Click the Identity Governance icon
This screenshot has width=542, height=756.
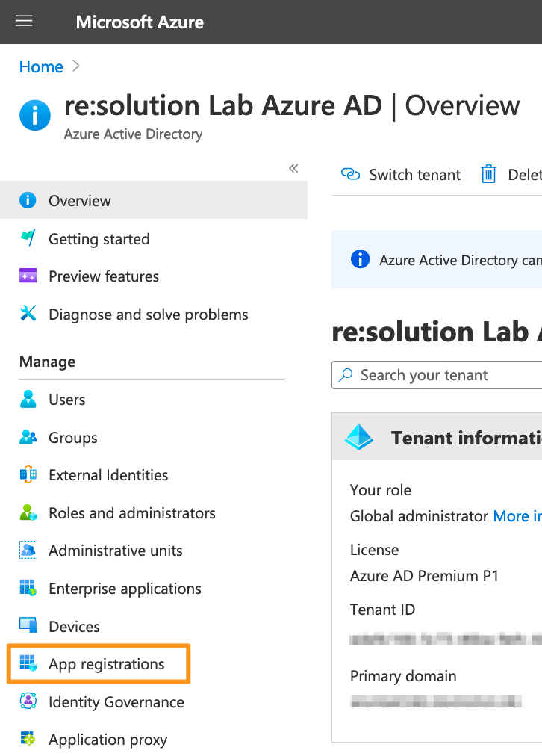click(x=28, y=701)
